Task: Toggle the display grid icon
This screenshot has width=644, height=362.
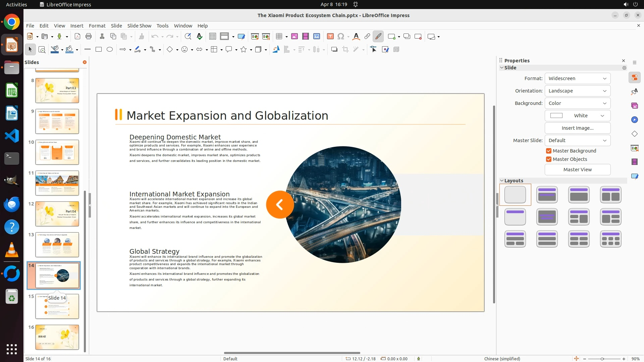Action: (213, 37)
